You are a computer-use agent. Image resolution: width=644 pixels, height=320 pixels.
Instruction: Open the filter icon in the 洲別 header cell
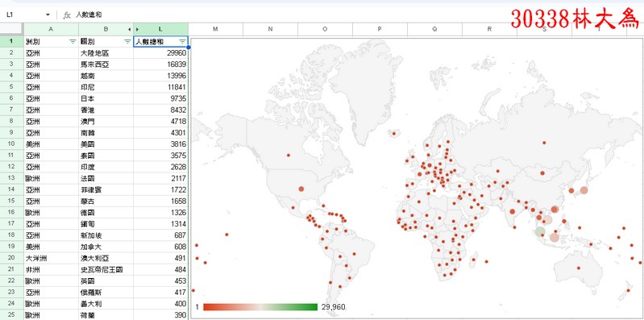tap(73, 41)
